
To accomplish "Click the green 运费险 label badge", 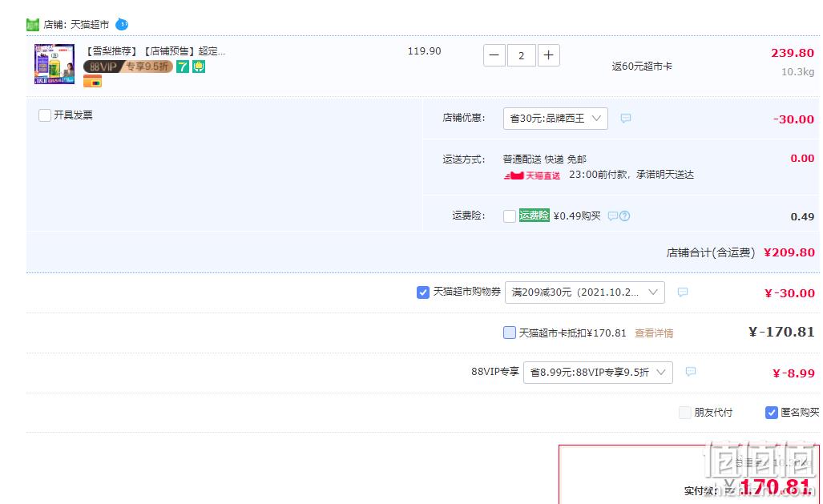I will 535,216.
